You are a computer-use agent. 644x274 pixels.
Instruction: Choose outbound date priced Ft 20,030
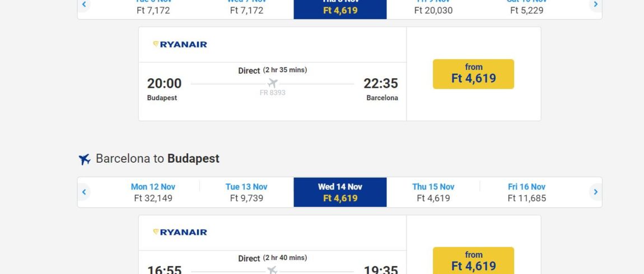pyautogui.click(x=433, y=8)
